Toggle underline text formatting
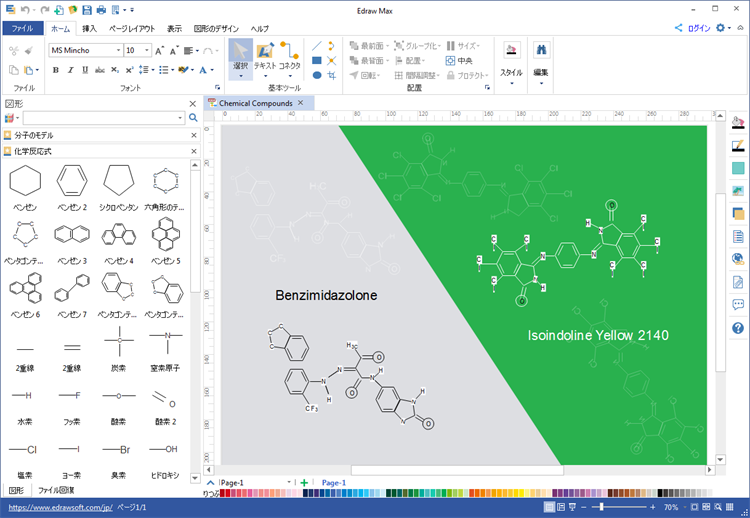Viewport: 750px width, 518px height. (85, 70)
